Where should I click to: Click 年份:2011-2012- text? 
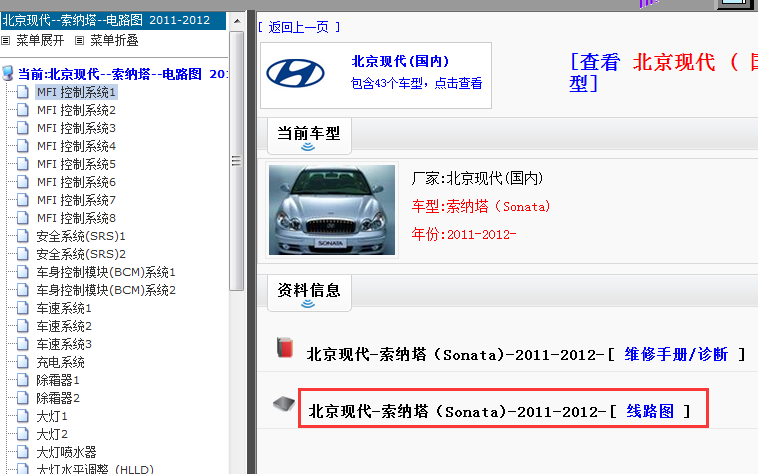pyautogui.click(x=464, y=235)
